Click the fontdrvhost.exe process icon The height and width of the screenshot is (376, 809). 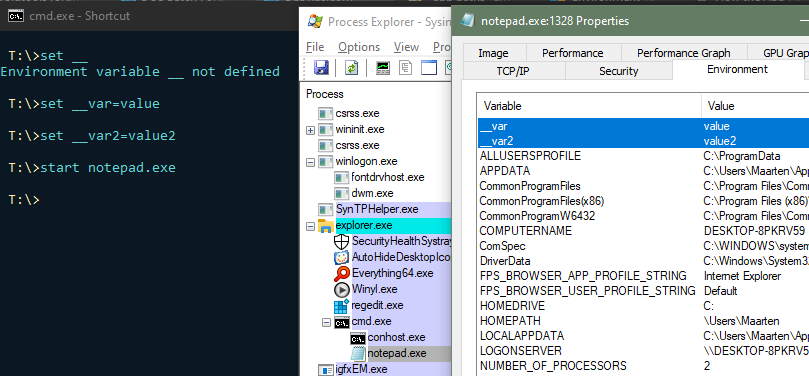pyautogui.click(x=342, y=177)
